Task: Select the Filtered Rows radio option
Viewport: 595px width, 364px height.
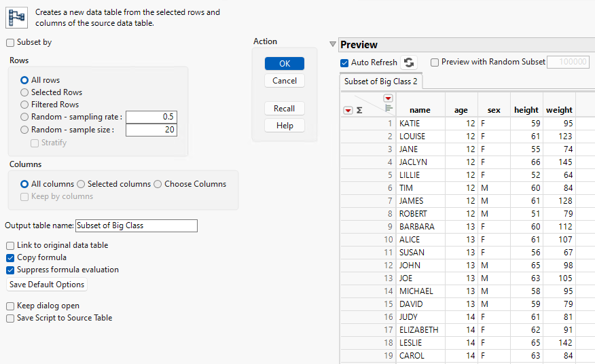Action: point(24,105)
